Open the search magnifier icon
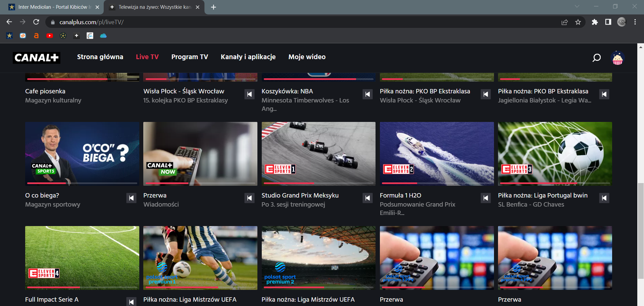The image size is (644, 306). pos(596,58)
